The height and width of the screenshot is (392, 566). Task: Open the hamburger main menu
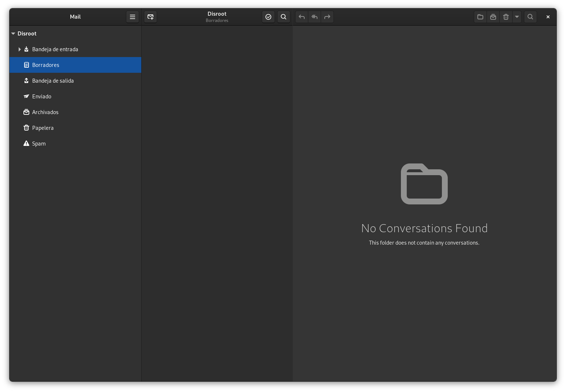[x=133, y=17]
